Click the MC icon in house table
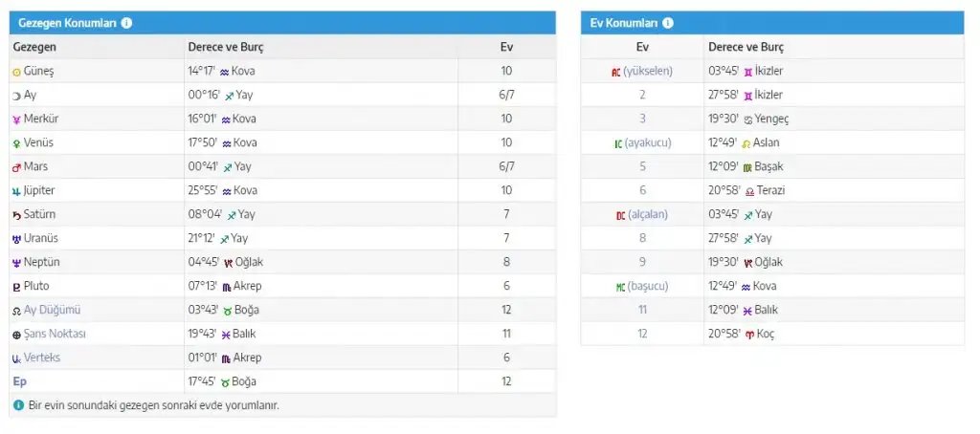This screenshot has width=980, height=434. 619,287
